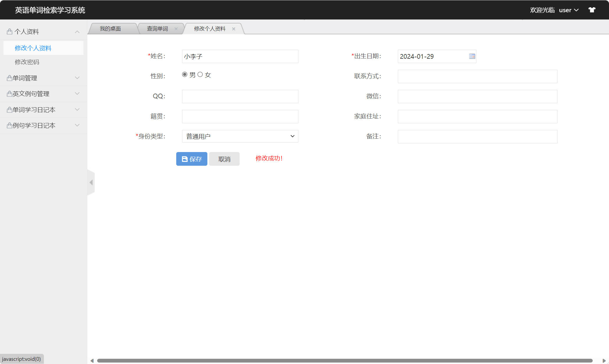Collapse the sidebar using the edge arrow
Image resolution: width=609 pixels, height=364 pixels.
click(91, 182)
